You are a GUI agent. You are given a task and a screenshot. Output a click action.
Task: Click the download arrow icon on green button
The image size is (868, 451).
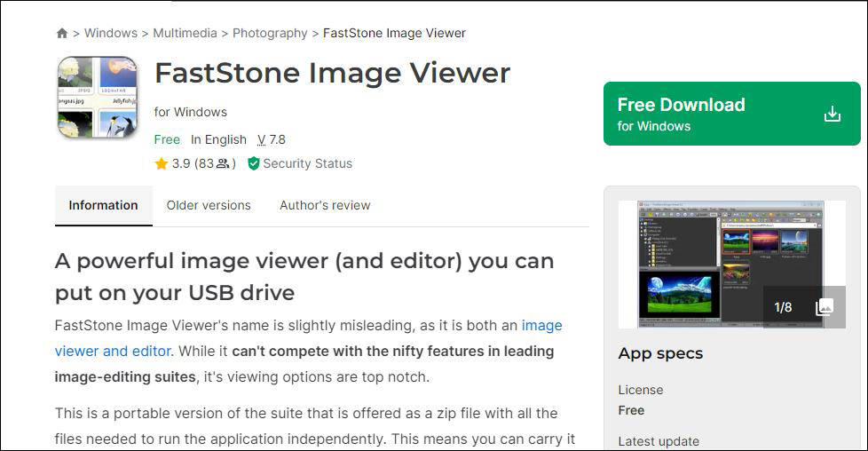pyautogui.click(x=832, y=114)
